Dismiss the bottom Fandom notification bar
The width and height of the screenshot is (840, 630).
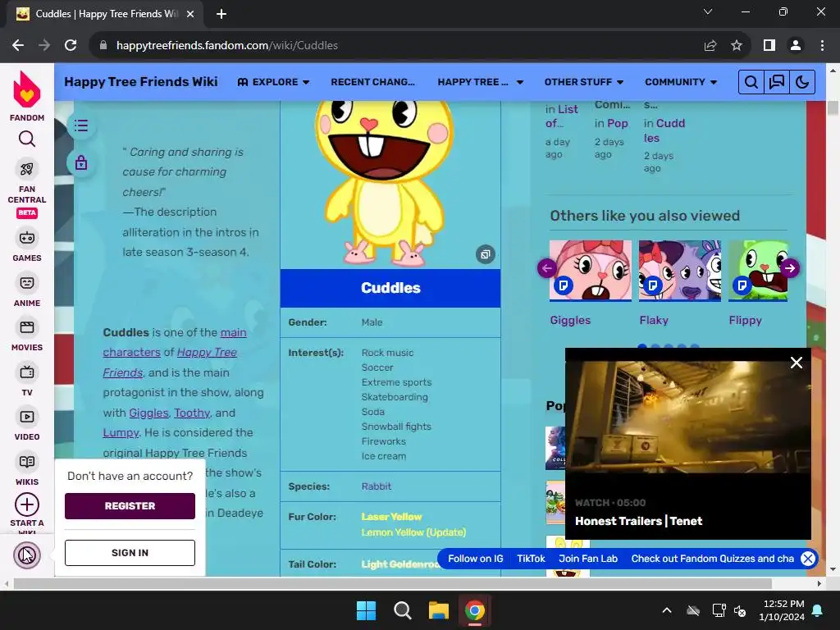(x=808, y=559)
